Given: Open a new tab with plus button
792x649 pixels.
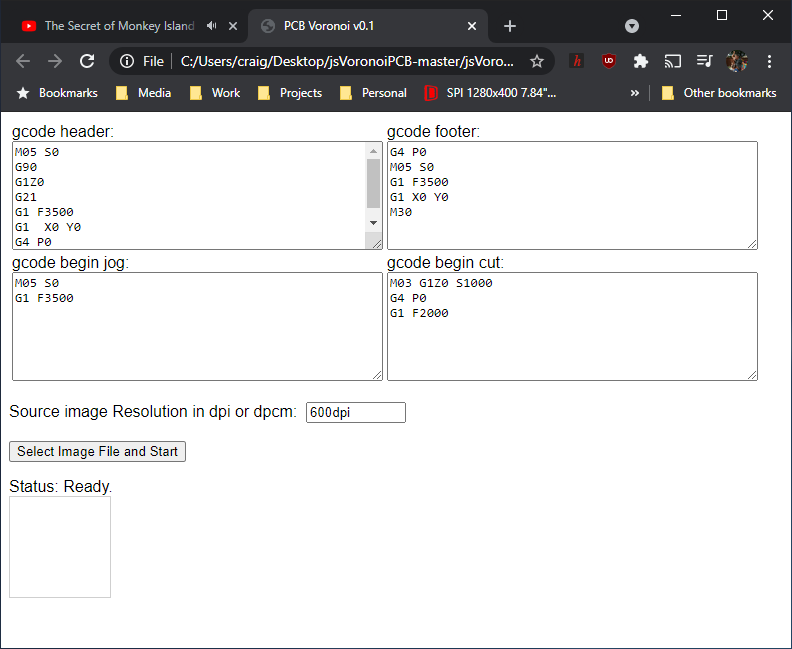Looking at the screenshot, I should (510, 26).
